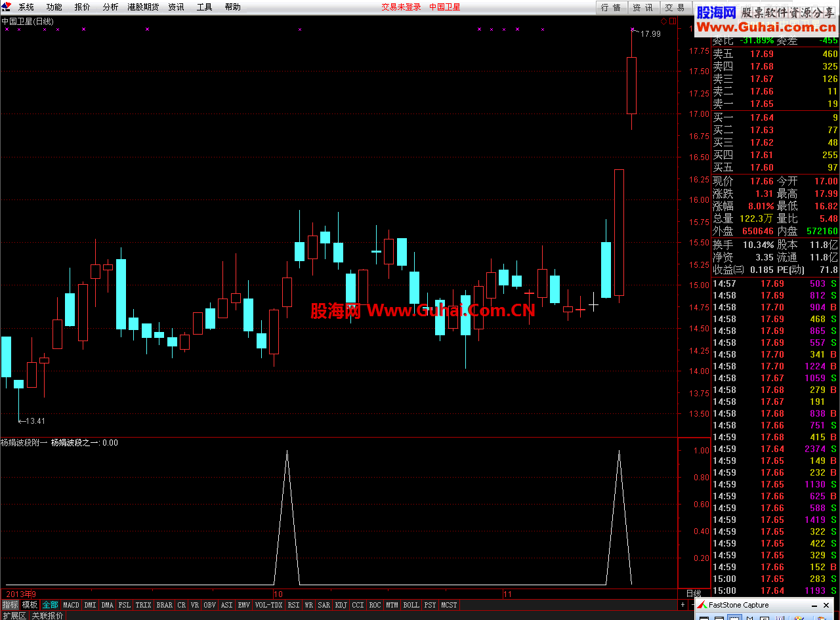Switch to the MCST indicator
Viewport: 840px width, 620px height.
450,605
